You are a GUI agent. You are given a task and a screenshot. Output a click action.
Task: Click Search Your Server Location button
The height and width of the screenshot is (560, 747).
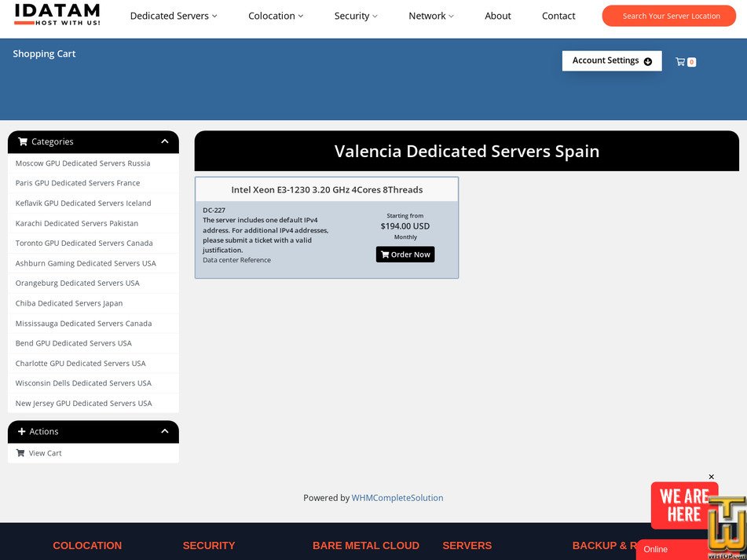click(670, 16)
